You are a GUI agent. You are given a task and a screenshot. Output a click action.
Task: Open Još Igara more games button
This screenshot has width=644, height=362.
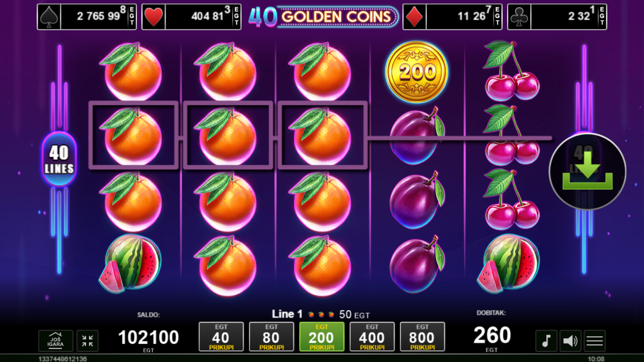(56, 341)
